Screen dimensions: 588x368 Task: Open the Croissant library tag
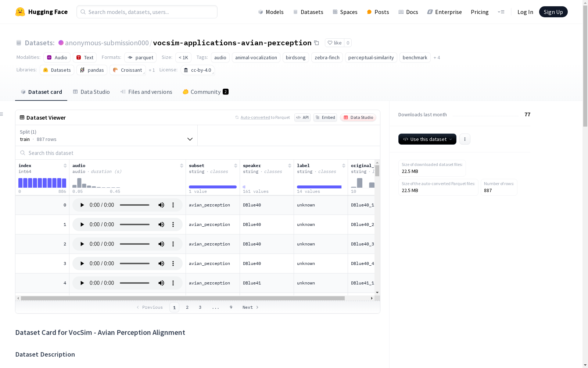128,70
